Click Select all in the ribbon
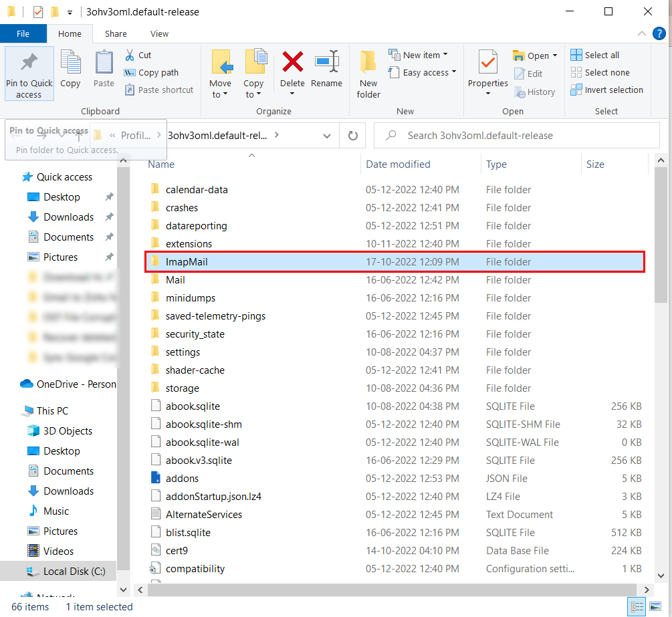 coord(594,54)
